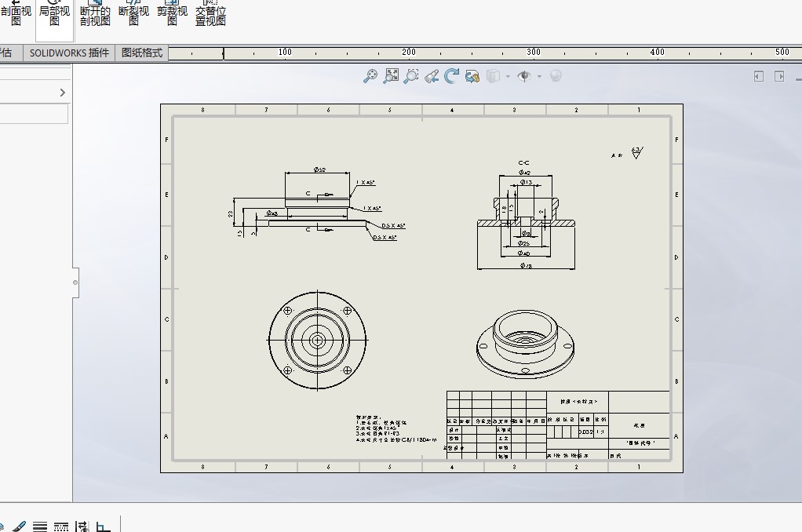Image resolution: width=802 pixels, height=532 pixels.
Task: Click the hide/show edges icon
Action: click(x=82, y=527)
